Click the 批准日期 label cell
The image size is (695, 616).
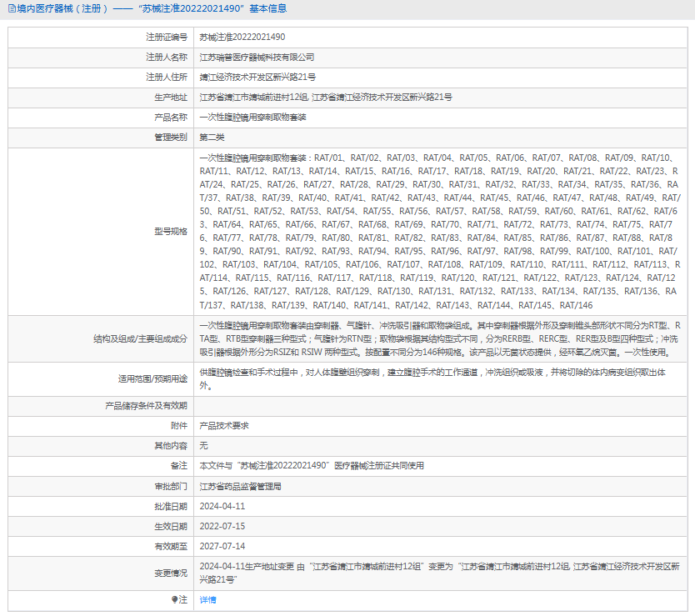click(101, 506)
